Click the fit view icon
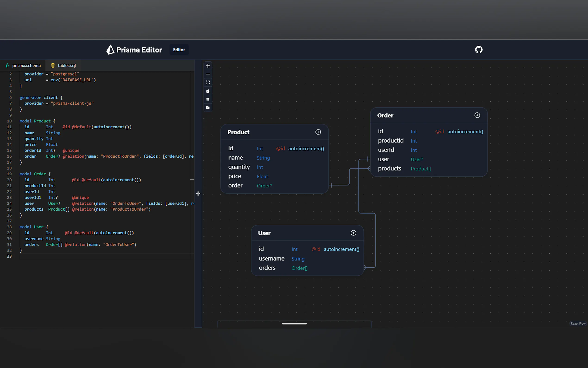588x368 pixels. click(208, 82)
